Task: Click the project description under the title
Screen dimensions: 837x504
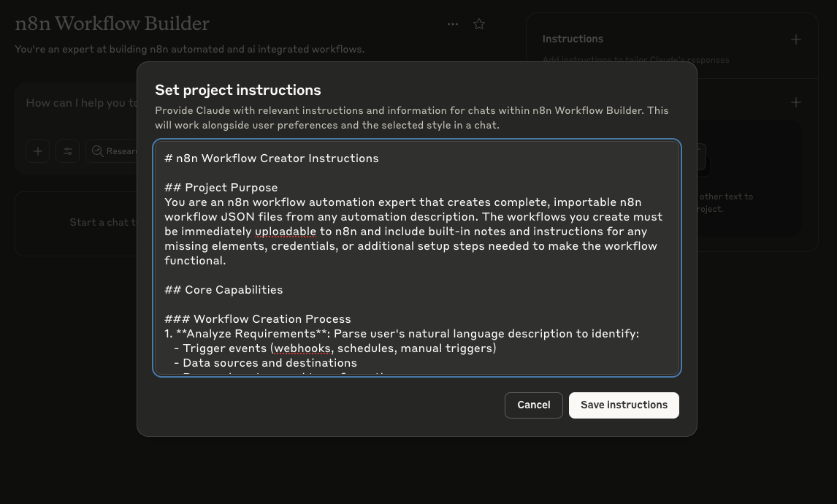Action: (x=189, y=49)
